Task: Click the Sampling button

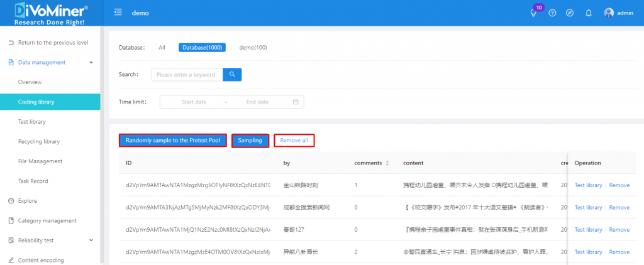Action: pos(250,141)
